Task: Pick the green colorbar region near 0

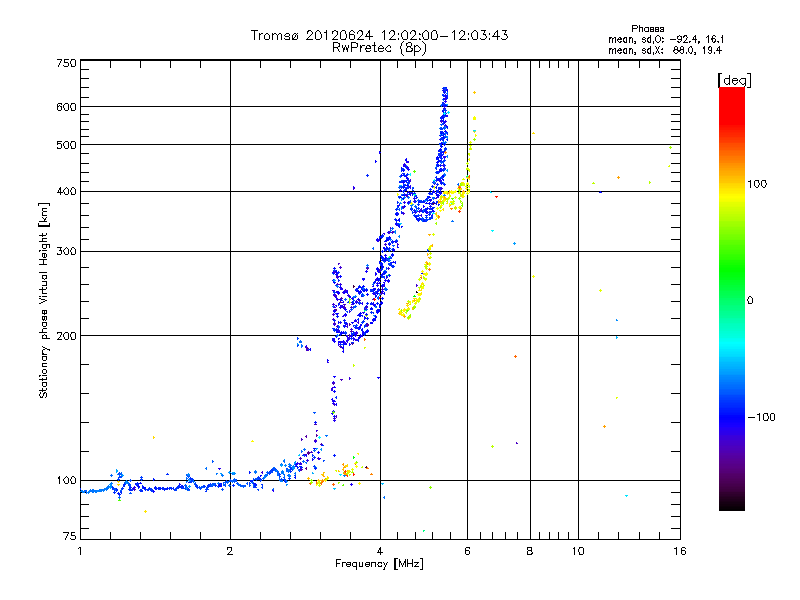Action: (731, 299)
